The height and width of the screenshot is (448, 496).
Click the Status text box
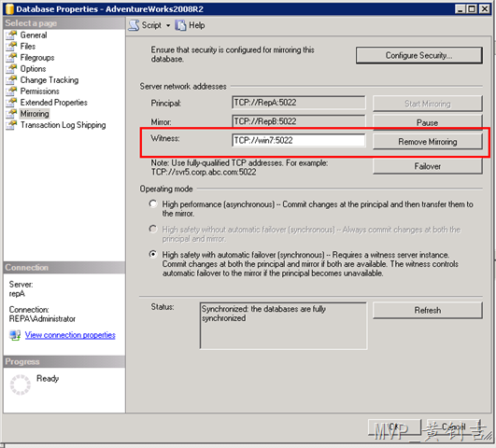click(283, 326)
